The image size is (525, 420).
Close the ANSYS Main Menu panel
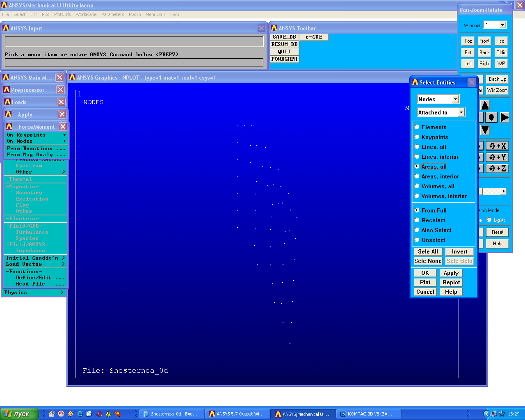click(59, 77)
